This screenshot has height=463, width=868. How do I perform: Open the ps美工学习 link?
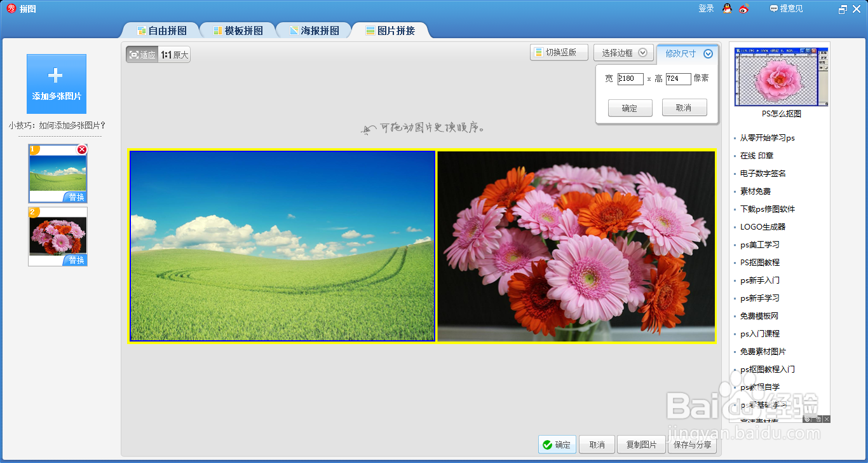coord(760,245)
